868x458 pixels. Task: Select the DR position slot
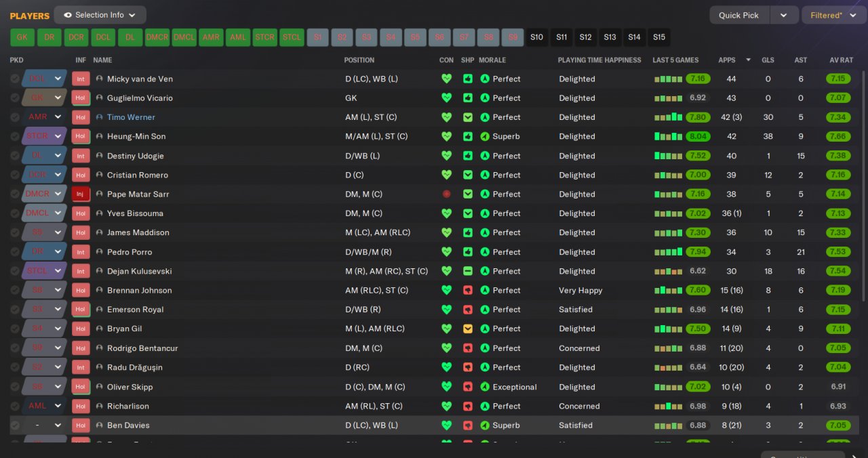point(50,37)
